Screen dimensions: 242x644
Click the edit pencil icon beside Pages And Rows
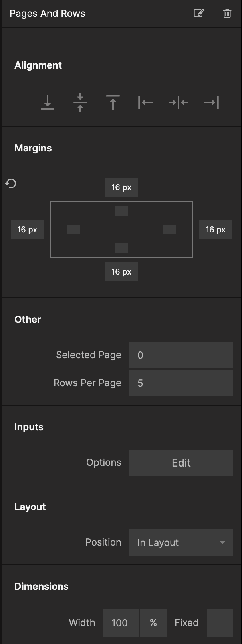(199, 13)
